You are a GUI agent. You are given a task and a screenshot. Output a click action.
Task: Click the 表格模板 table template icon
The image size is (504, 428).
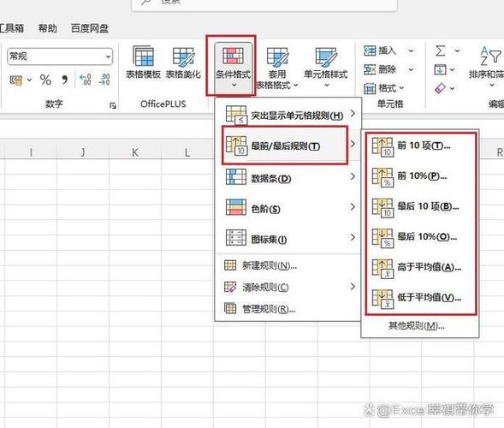(143, 56)
